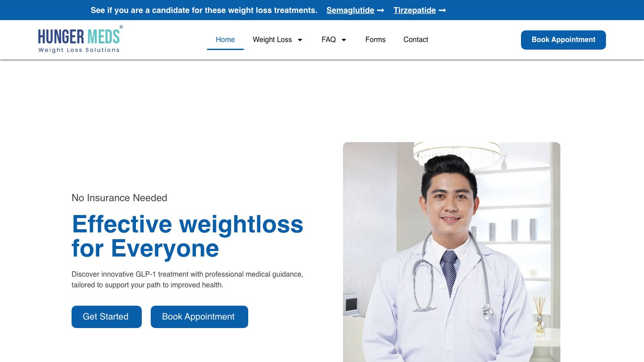The image size is (644, 362).
Task: Open the Semaglutide treatment link
Action: tap(350, 10)
